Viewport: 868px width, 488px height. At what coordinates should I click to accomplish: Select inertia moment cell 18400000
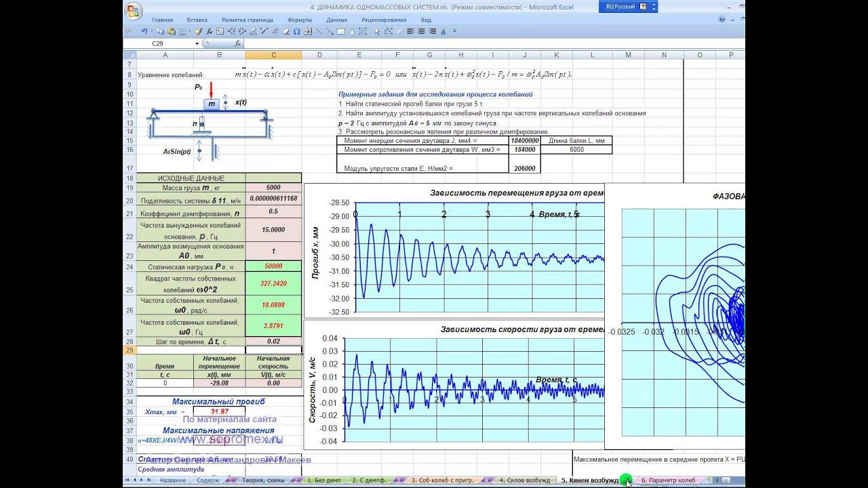[x=525, y=140]
